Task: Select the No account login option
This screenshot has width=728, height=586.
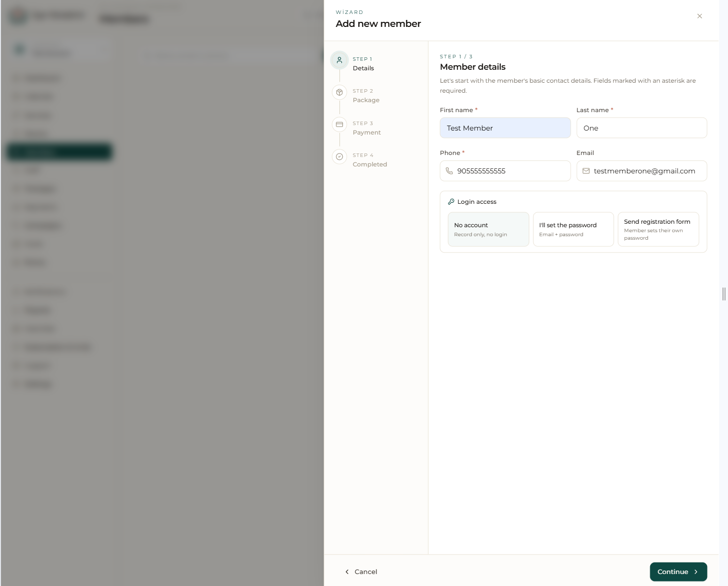Action: tap(488, 229)
